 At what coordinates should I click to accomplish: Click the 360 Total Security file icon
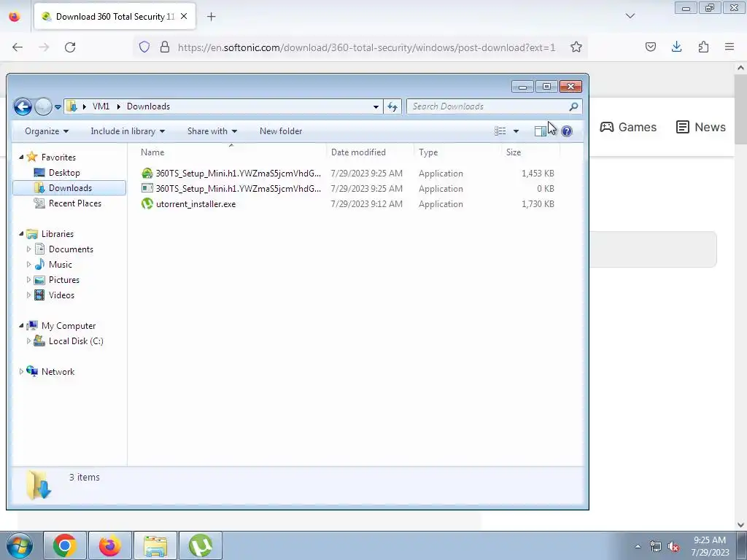pyautogui.click(x=147, y=174)
